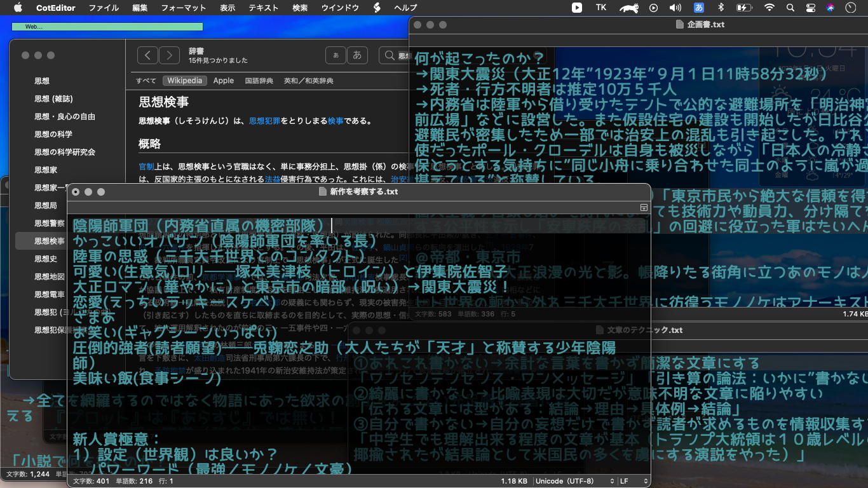868x488 pixels.
Task: Open the テキスト menu
Action: [x=264, y=8]
